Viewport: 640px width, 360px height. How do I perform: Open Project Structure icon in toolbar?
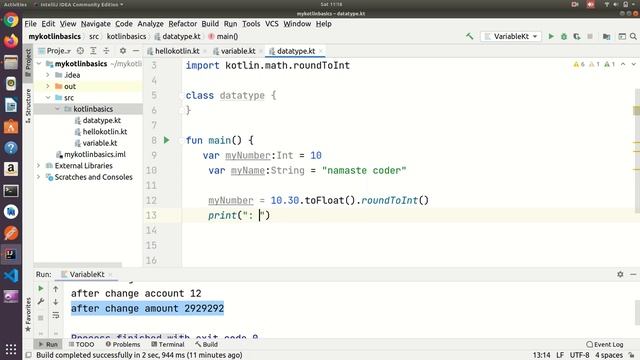pyautogui.click(x=607, y=36)
